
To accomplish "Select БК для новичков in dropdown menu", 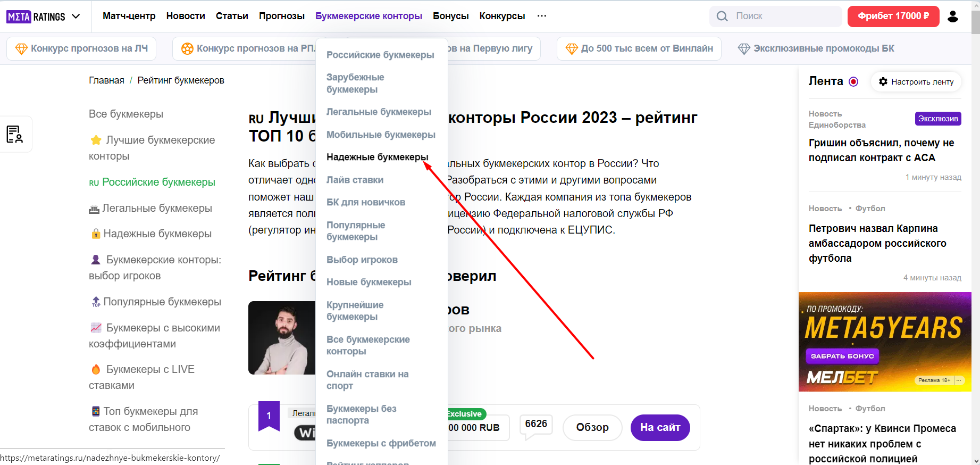I will (x=366, y=202).
